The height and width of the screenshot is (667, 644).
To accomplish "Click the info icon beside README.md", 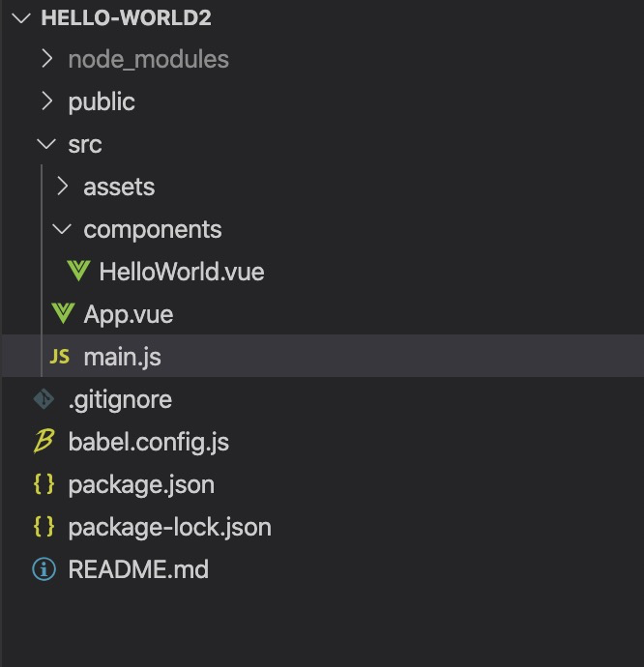I will click(x=44, y=569).
